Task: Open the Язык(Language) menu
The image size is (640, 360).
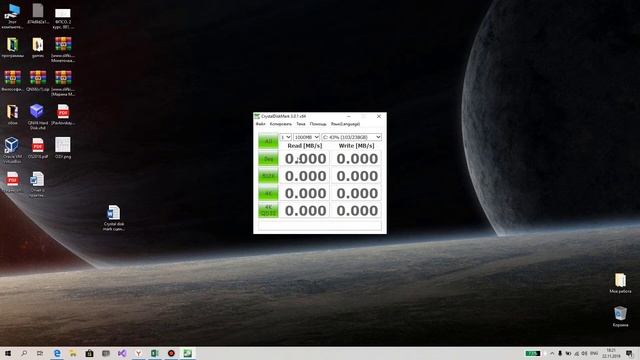Action: pyautogui.click(x=345, y=124)
